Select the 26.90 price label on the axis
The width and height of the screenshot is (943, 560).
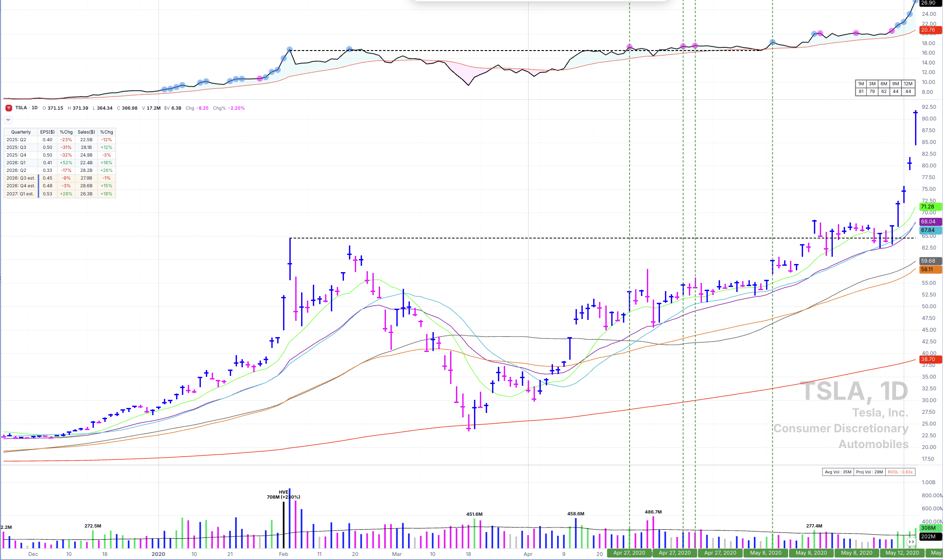[x=930, y=3]
